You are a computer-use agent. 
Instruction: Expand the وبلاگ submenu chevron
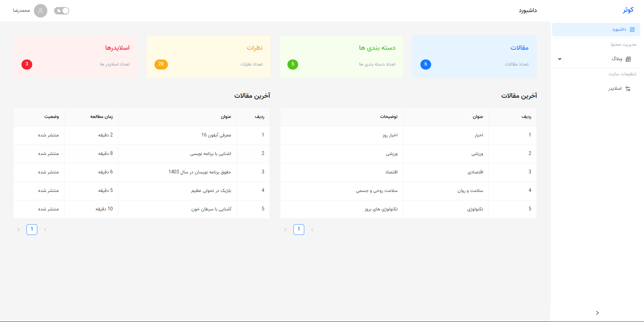[560, 59]
